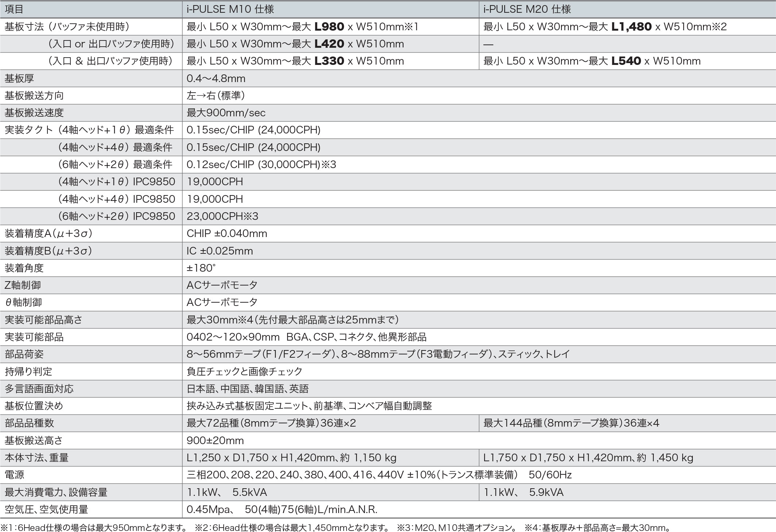This screenshot has height=532, width=776.
Task: Select the value '最大900mm/sec'
Action: (226, 113)
